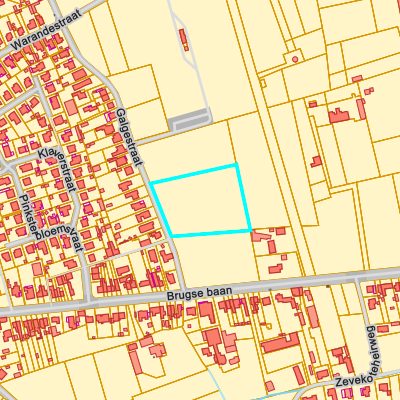This screenshot has height=400, width=400.
Task: Select the cyan highlighted parcel
Action: [x=202, y=201]
